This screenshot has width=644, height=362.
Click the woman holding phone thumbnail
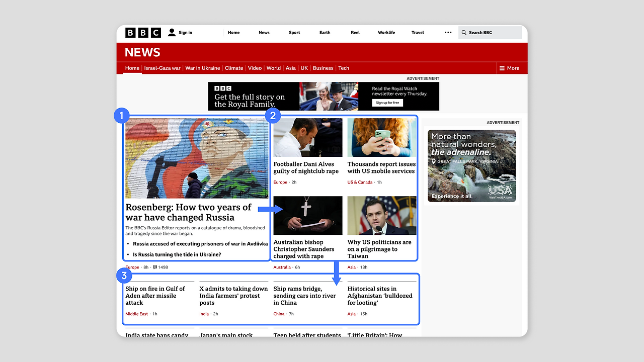click(x=382, y=137)
